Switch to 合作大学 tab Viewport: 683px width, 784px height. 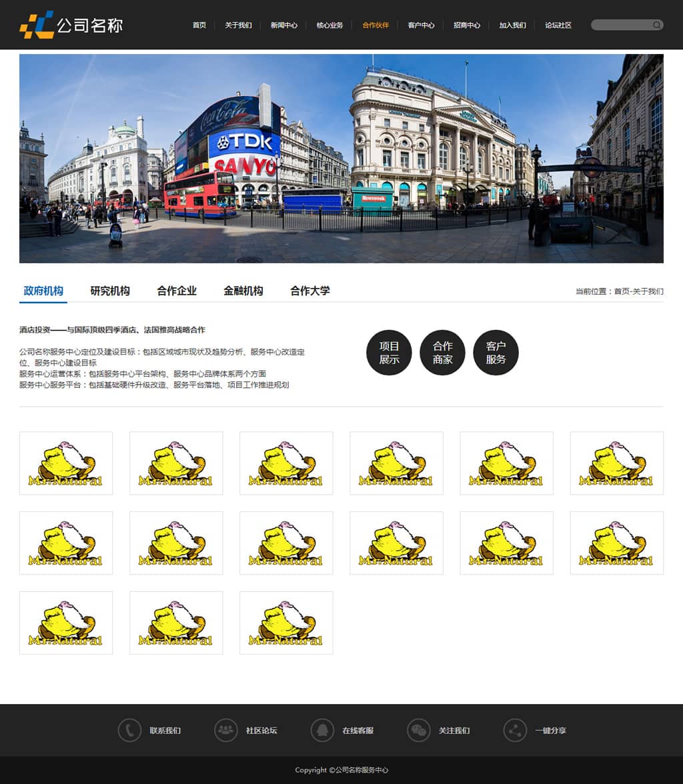tap(310, 291)
